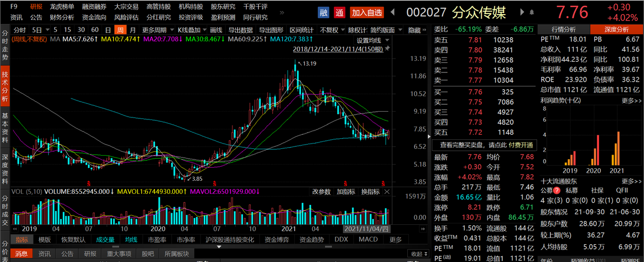
Task: Select the 分时 intraday view
Action: [19, 30]
